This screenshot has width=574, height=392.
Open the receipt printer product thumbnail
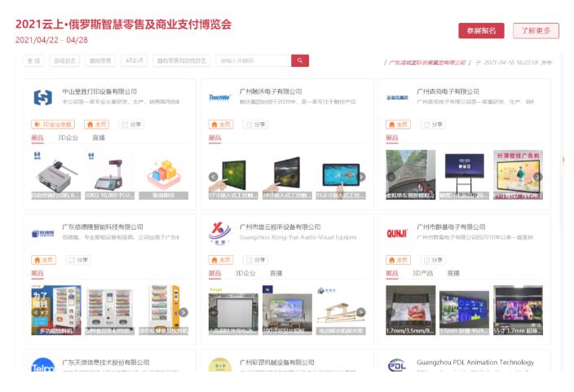[x=56, y=175]
